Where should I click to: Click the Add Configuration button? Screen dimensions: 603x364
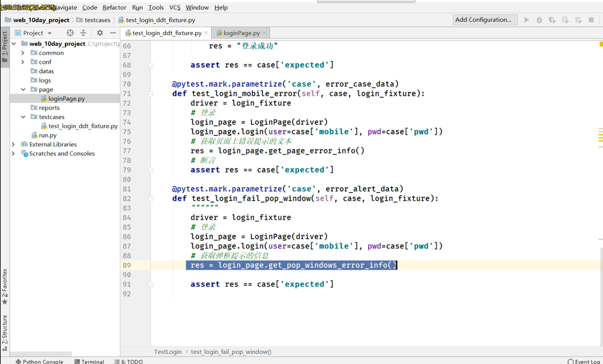click(484, 20)
